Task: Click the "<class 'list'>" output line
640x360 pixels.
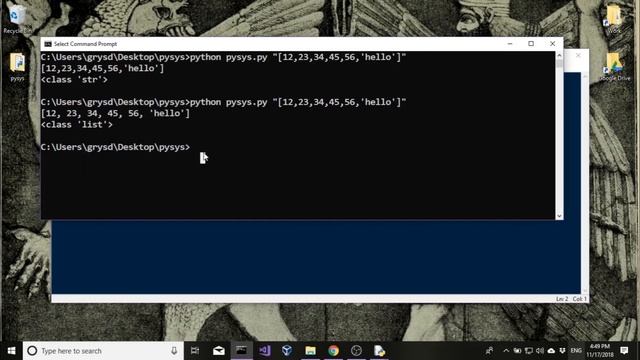Action: (x=77, y=124)
